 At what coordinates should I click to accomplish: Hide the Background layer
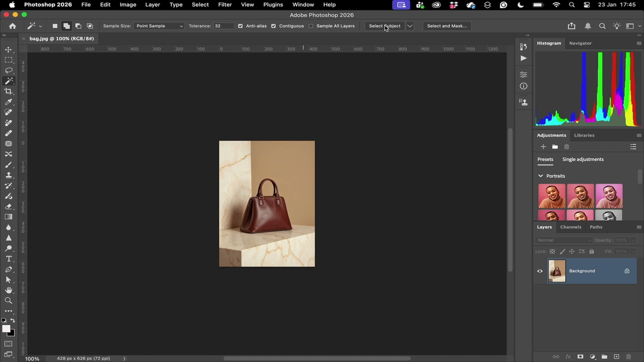tap(540, 271)
